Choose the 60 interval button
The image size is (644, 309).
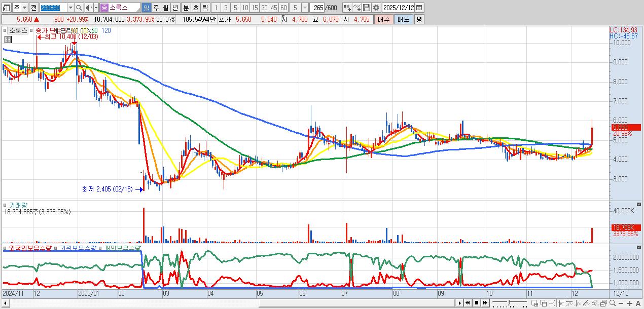[283, 8]
